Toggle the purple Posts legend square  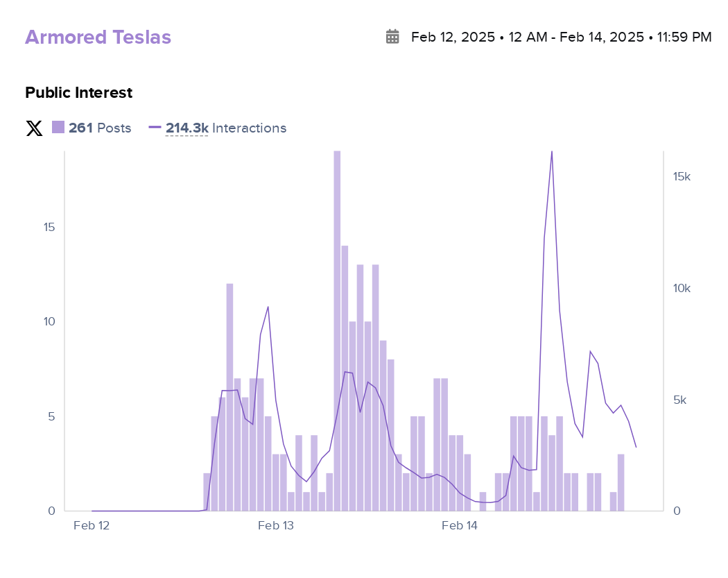pyautogui.click(x=58, y=128)
